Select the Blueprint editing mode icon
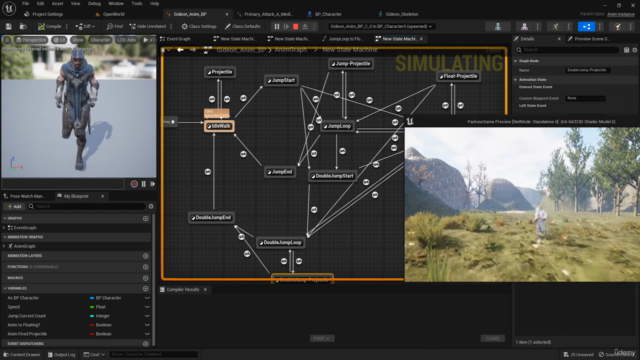Image resolution: width=640 pixels, height=360 pixels. pos(587,27)
